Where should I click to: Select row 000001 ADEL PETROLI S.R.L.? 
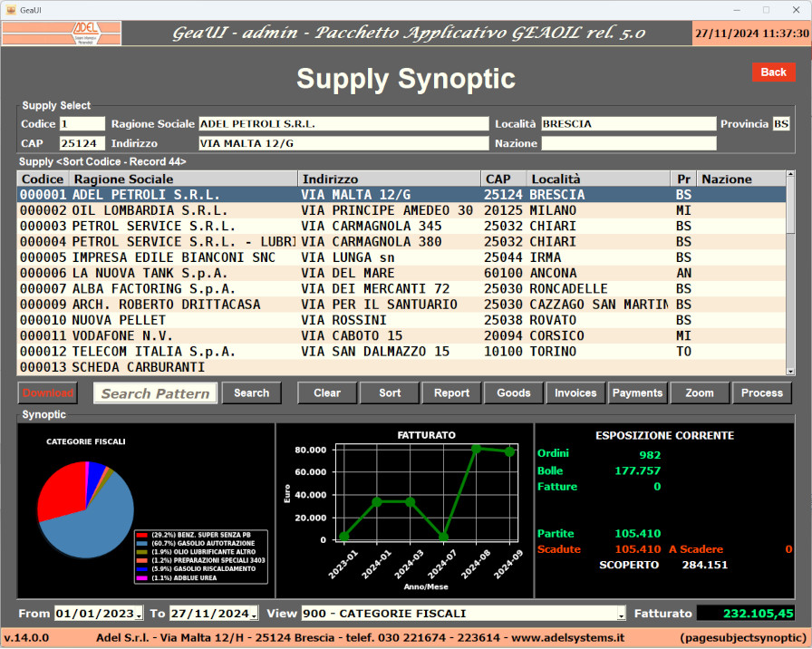(x=401, y=195)
